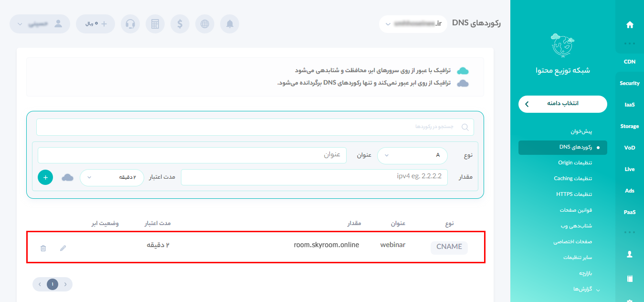
Task: Open the user account dropdown
Action: pos(40,24)
